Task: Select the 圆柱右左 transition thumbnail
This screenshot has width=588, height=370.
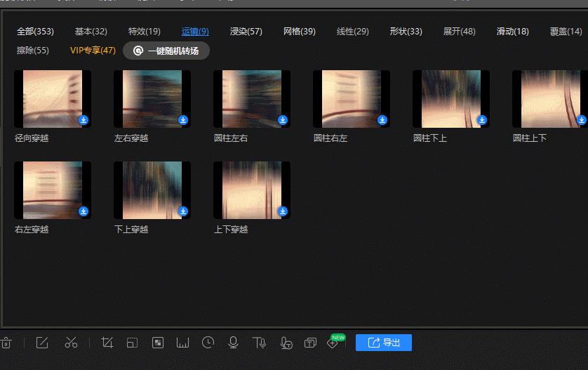Action: click(352, 99)
